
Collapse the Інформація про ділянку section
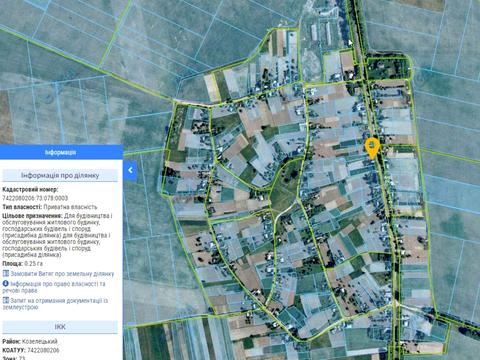(x=60, y=175)
